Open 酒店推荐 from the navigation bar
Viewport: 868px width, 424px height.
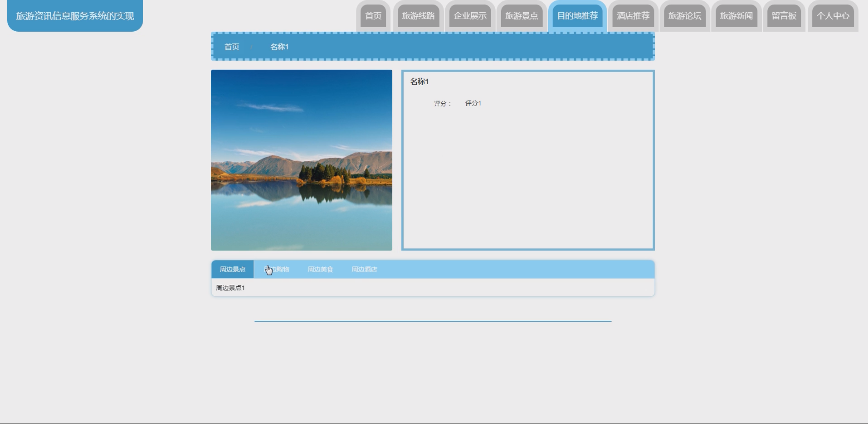pos(633,16)
